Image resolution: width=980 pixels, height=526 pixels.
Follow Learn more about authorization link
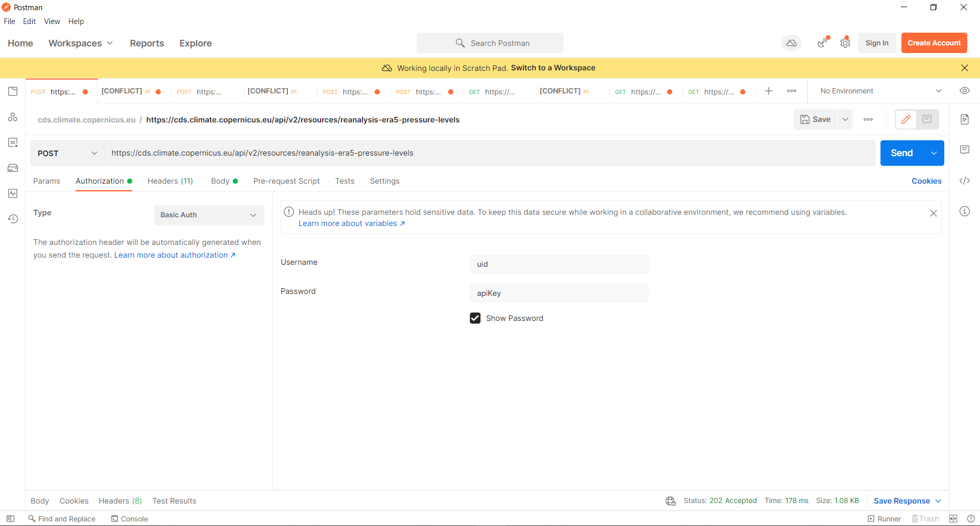tap(175, 255)
